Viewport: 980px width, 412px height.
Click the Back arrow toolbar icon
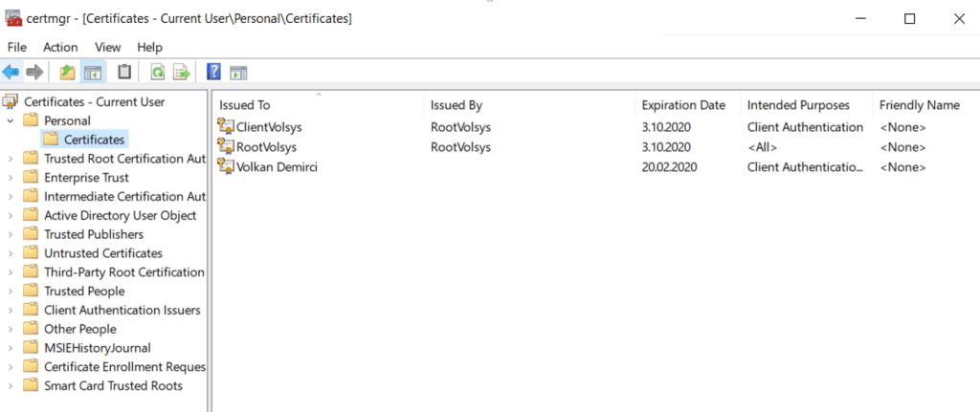(x=11, y=72)
